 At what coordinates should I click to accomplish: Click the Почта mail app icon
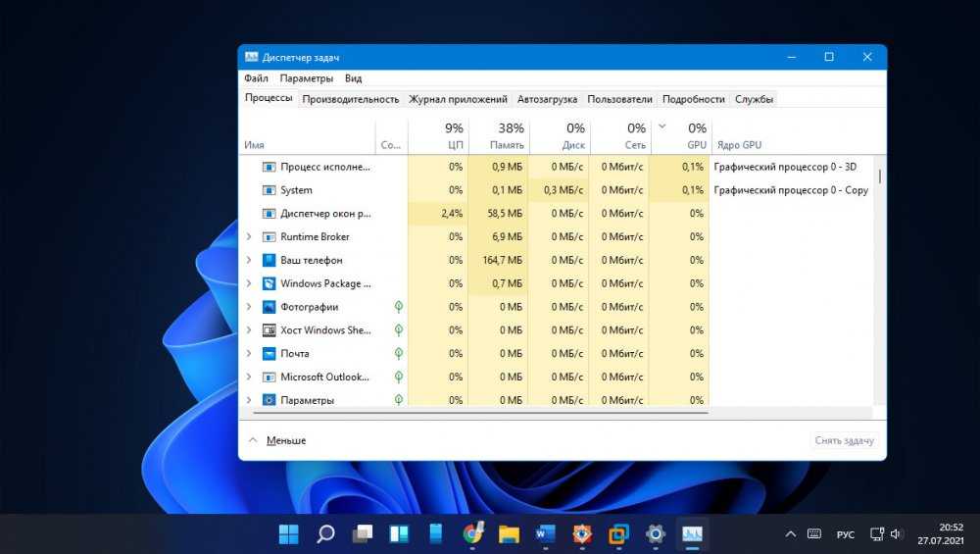tap(269, 354)
